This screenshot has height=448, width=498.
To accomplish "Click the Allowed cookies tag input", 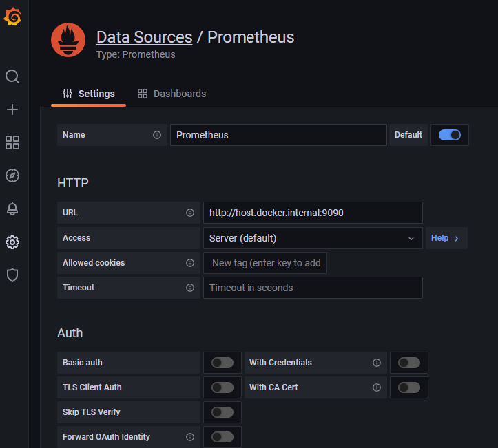I will 265,263.
